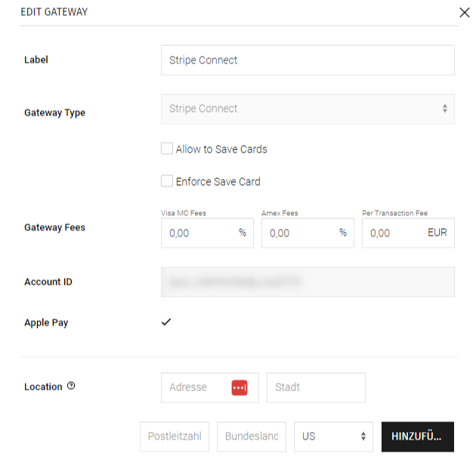
Task: Click the red password manager icon in Adresse
Action: [239, 387]
